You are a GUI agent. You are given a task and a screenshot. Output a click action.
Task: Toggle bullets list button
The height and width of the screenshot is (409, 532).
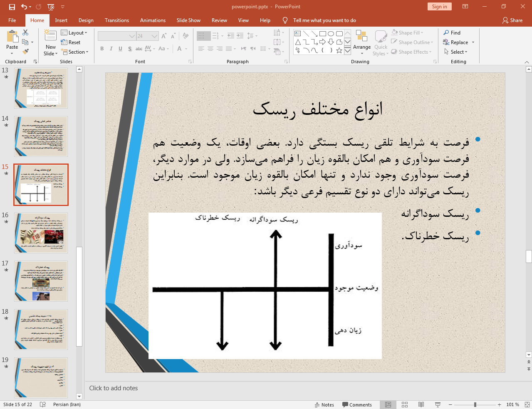[x=201, y=36]
